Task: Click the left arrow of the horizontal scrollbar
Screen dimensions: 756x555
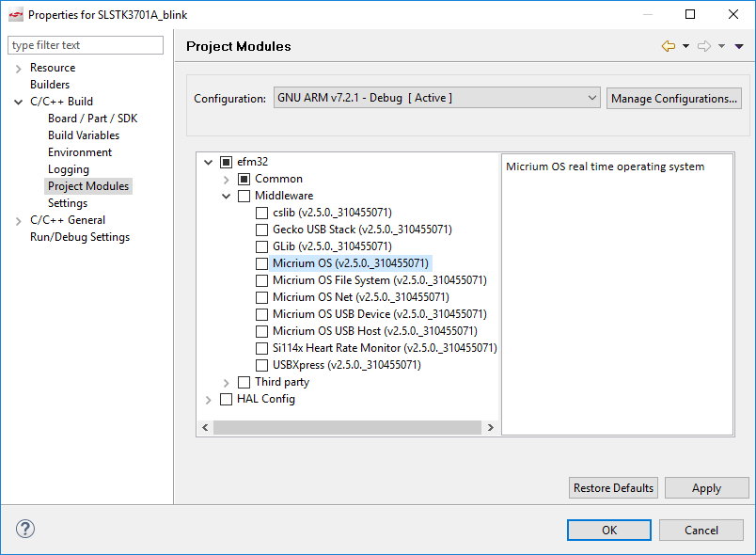Action: [x=205, y=426]
